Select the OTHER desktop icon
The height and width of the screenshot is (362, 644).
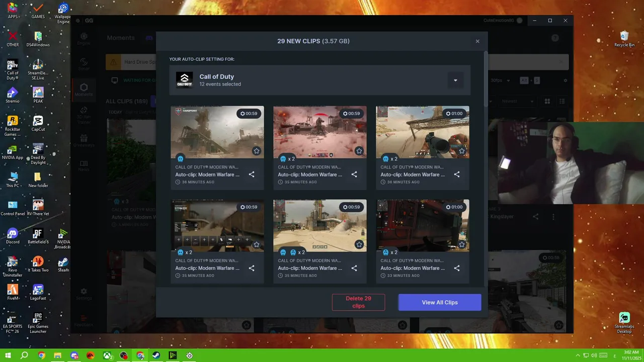[13, 39]
